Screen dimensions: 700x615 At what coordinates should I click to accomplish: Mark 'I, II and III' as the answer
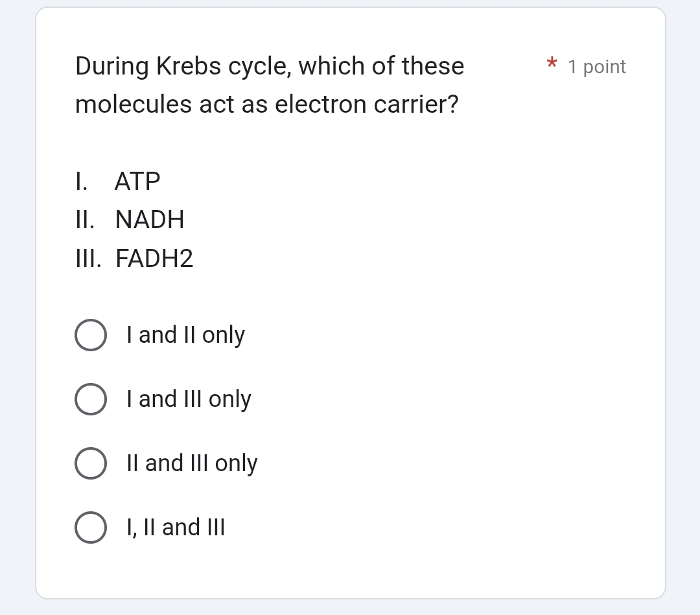tap(175, 527)
